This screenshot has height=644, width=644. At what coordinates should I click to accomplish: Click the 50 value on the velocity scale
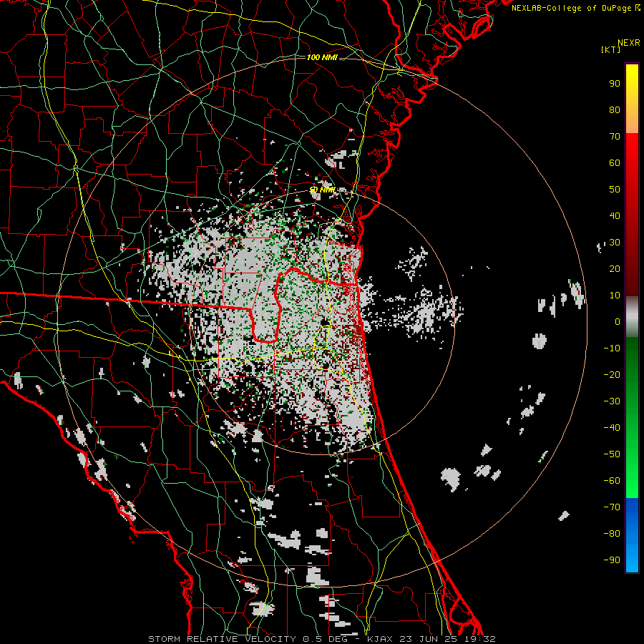click(x=615, y=190)
